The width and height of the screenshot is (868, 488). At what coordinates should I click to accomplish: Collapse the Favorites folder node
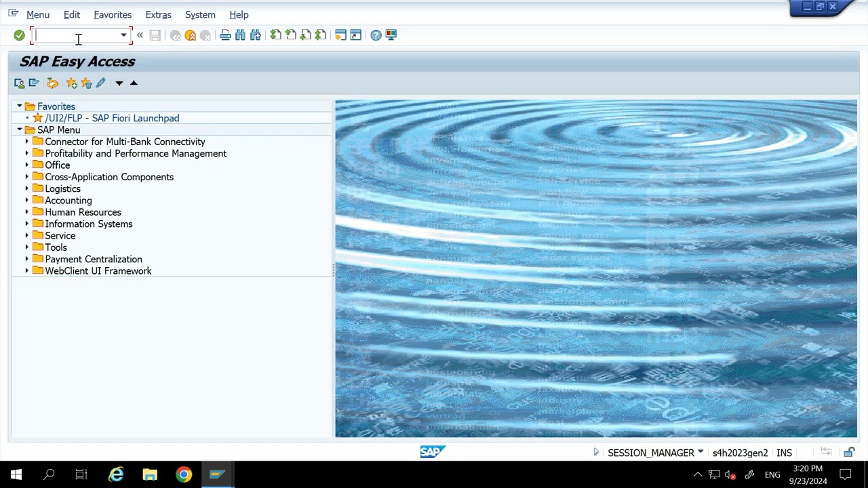20,106
